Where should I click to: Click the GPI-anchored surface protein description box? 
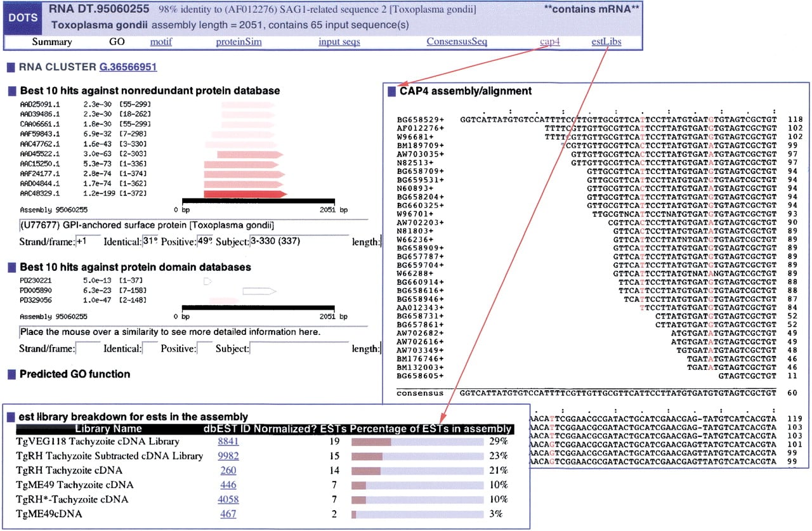193,226
